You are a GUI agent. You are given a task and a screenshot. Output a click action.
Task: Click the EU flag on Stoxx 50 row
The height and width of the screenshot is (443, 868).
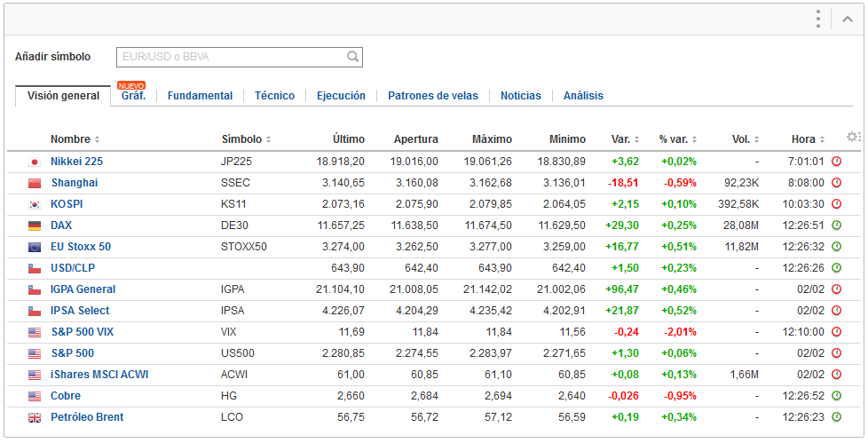pos(35,248)
